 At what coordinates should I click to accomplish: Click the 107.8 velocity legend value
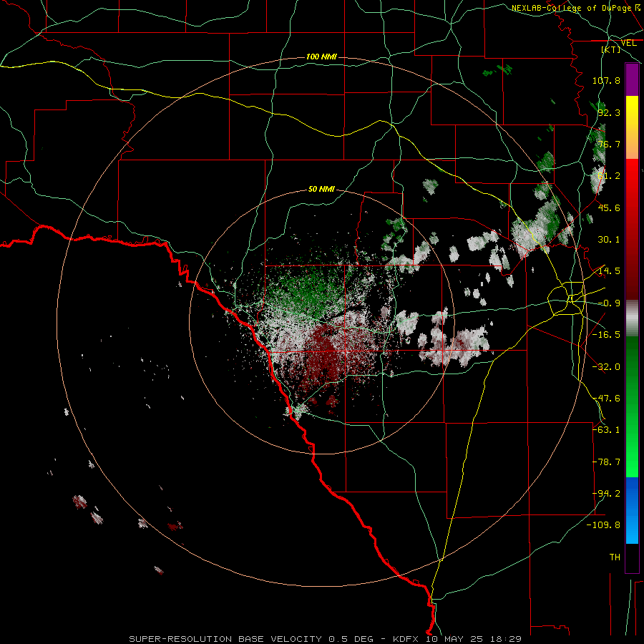point(606,80)
